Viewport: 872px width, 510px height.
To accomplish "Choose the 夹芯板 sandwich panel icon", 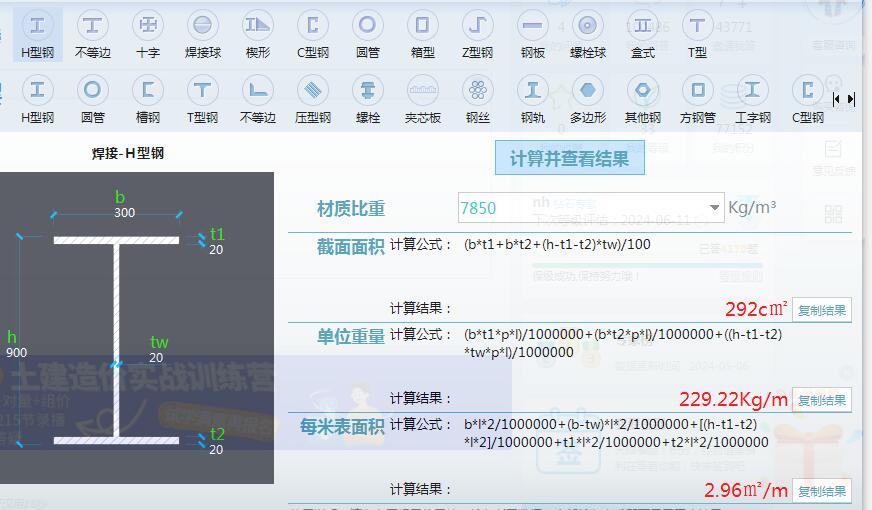I will coord(423,100).
